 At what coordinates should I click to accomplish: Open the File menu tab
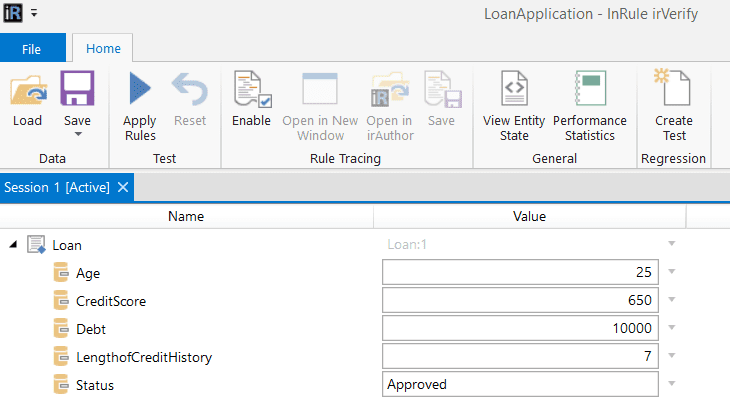(33, 48)
